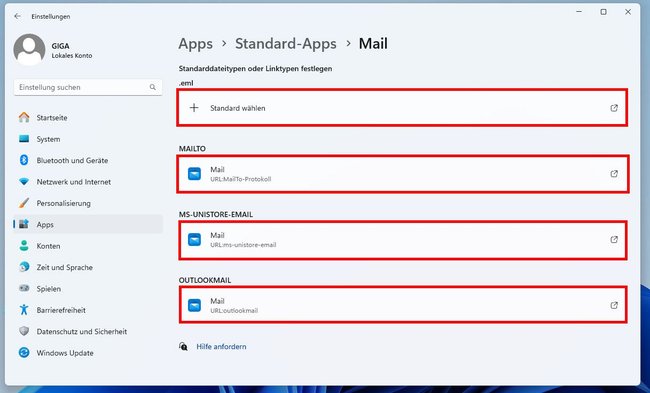Focus the Einstellung suchen search field
The height and width of the screenshot is (393, 650).
pos(88,87)
